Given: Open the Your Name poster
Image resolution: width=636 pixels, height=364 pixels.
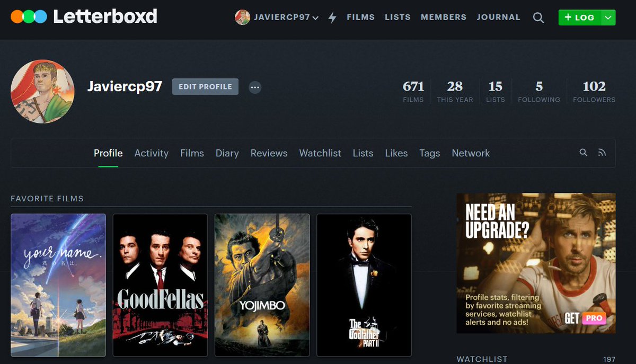Looking at the screenshot, I should click(x=58, y=285).
